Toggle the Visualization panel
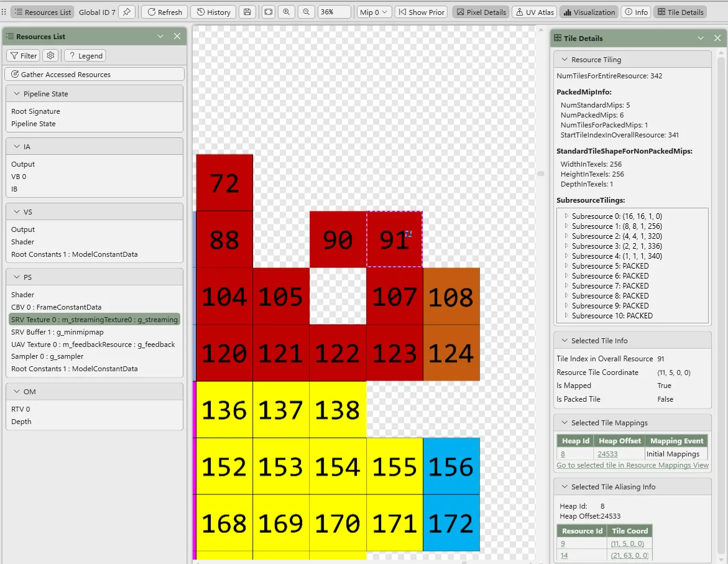 (588, 12)
